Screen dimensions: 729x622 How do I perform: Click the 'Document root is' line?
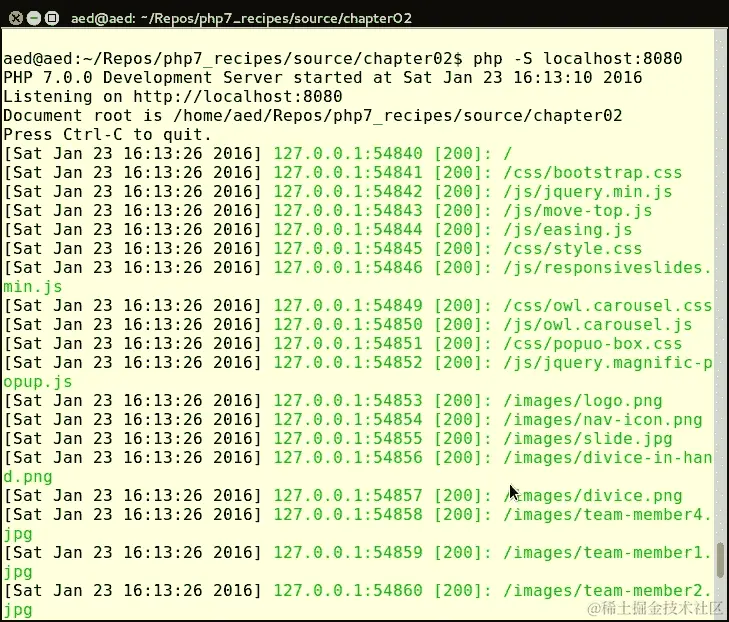pyautogui.click(x=312, y=115)
